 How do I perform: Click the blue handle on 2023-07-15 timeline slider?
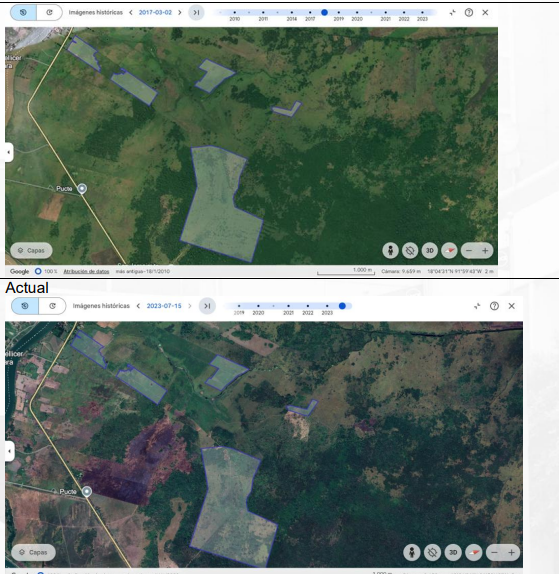pos(342,306)
